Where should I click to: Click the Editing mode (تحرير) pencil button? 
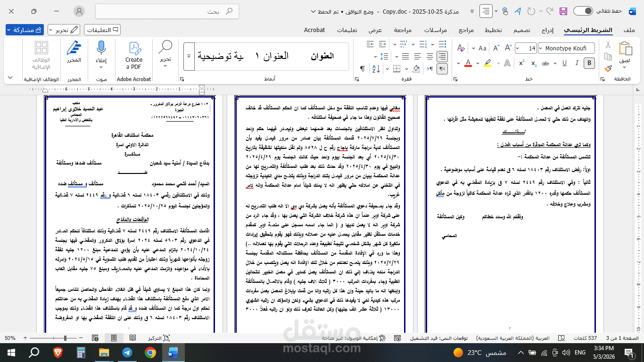click(65, 30)
